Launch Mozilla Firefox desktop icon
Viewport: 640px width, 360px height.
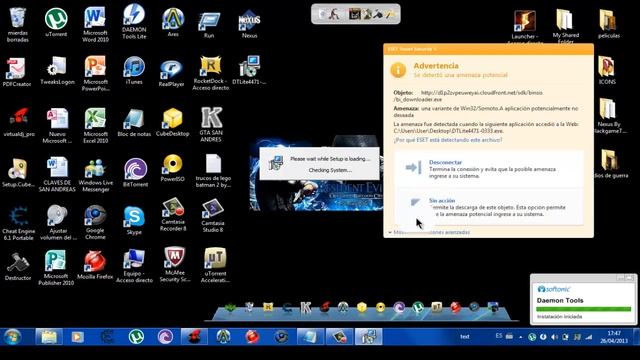coord(95,261)
